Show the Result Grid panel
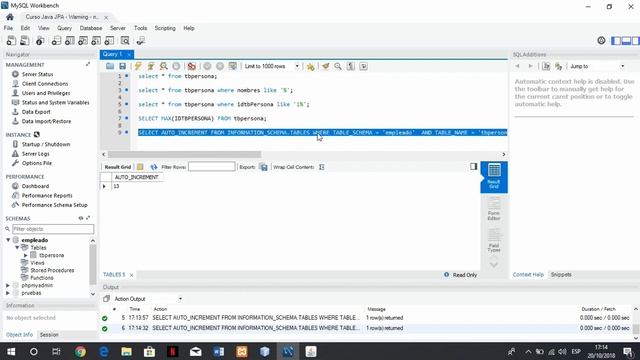640x360 pixels. (494, 177)
